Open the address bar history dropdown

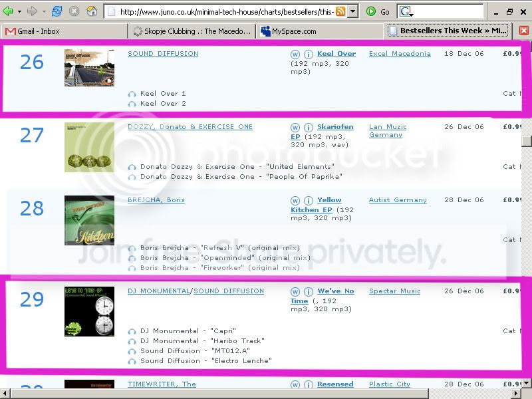click(x=353, y=11)
